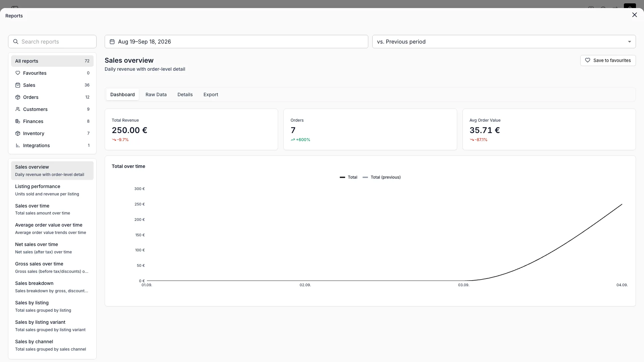Click the Total over time chart title
The width and height of the screenshot is (644, 362).
tap(128, 166)
